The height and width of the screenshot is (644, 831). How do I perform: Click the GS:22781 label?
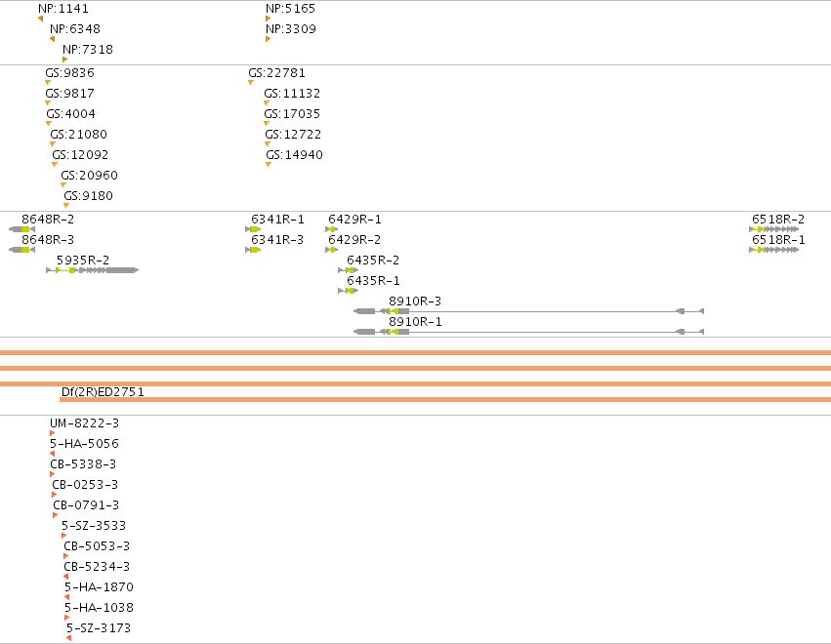coord(276,72)
